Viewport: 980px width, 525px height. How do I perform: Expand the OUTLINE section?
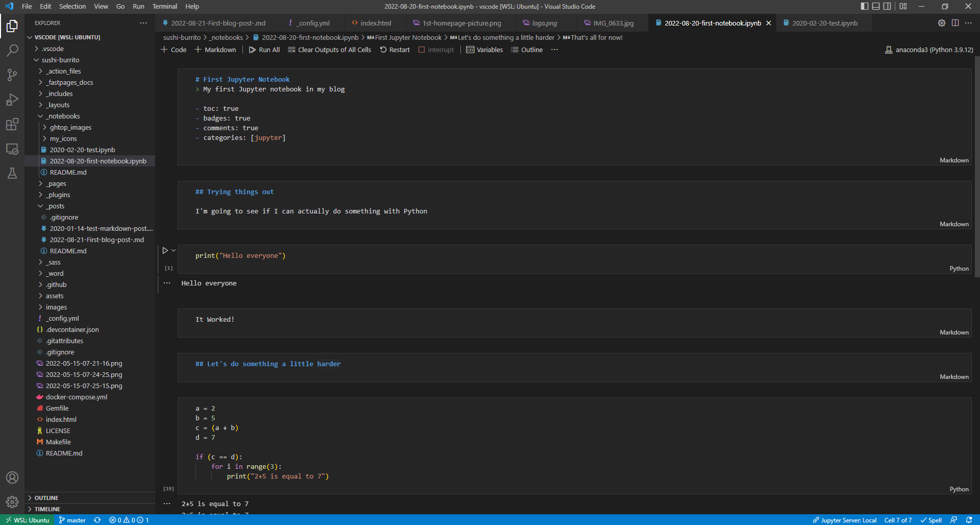pos(90,498)
